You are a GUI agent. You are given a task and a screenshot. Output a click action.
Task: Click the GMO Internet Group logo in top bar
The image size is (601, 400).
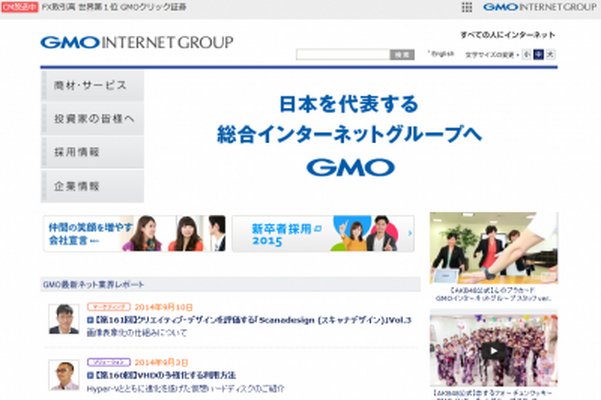coord(540,7)
